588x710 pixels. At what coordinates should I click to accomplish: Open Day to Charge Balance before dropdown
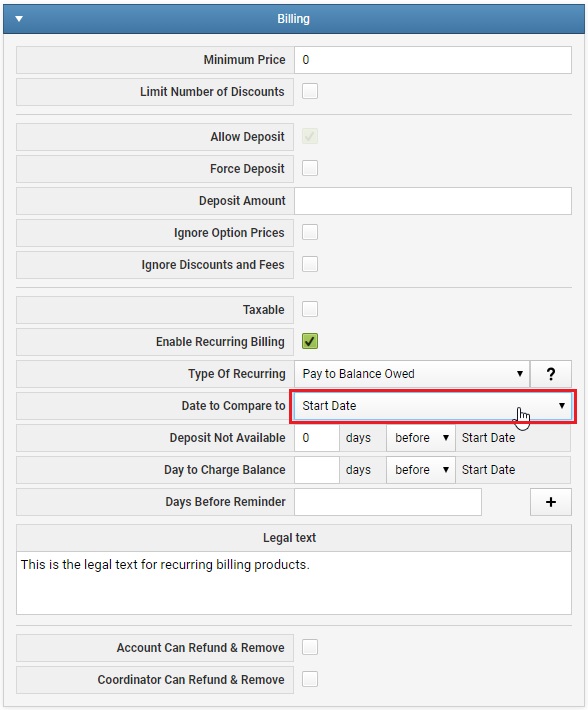click(421, 470)
